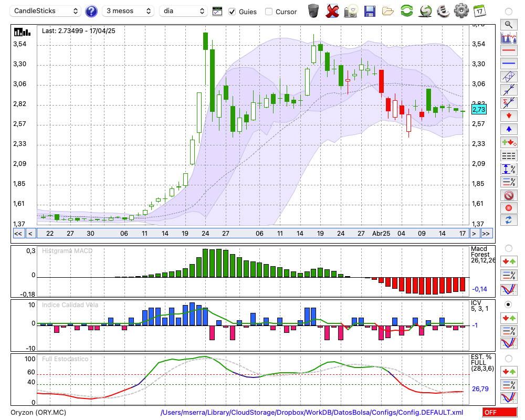
Task: Select the Full Estocastico panel radio button
Action: 509,359
